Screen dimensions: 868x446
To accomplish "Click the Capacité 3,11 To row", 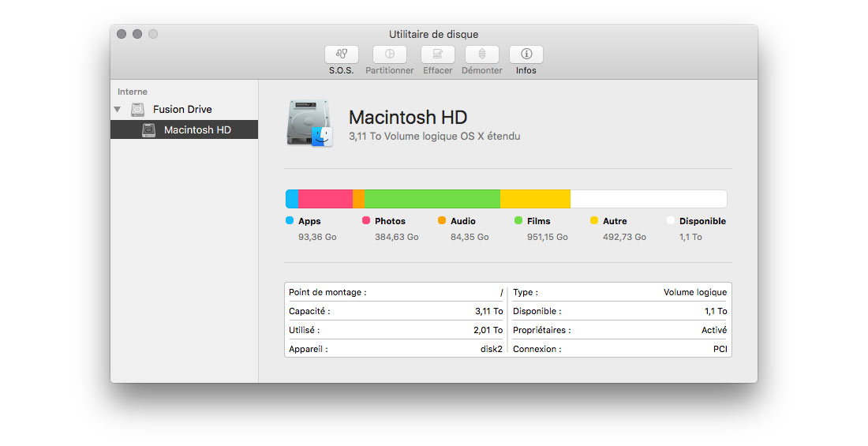I will pos(396,311).
